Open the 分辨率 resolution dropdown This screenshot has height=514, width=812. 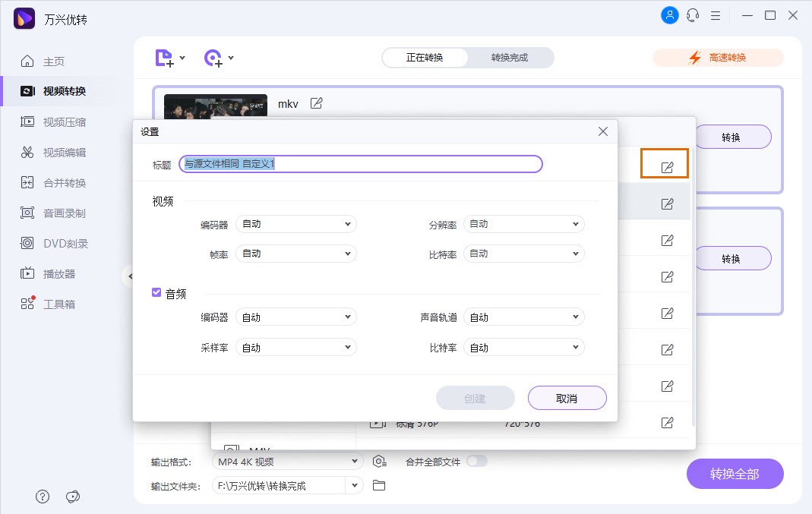(524, 223)
